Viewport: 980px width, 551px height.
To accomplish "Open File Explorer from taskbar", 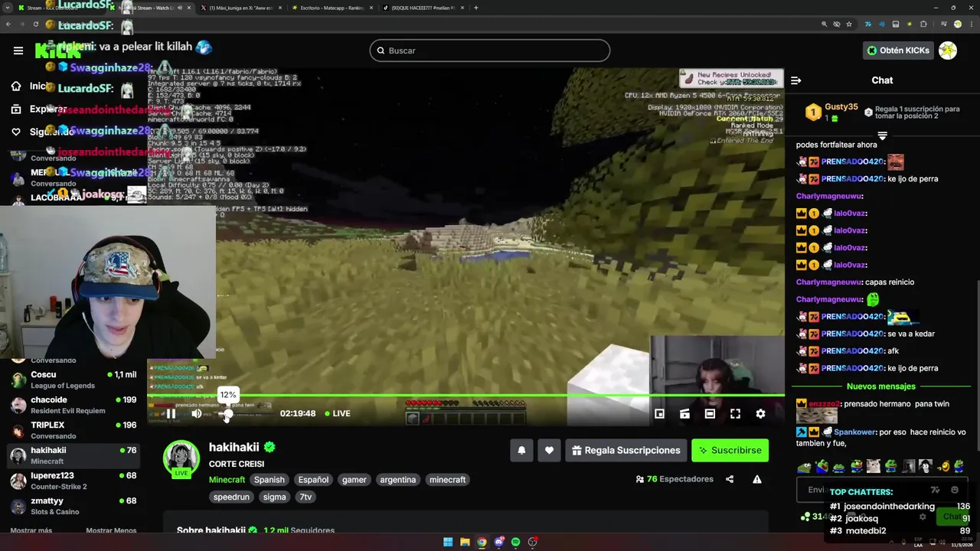I will pos(465,542).
